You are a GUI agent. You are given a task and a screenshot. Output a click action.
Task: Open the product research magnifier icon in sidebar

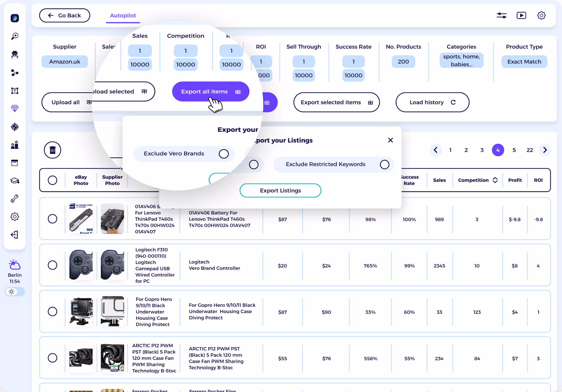15,36
